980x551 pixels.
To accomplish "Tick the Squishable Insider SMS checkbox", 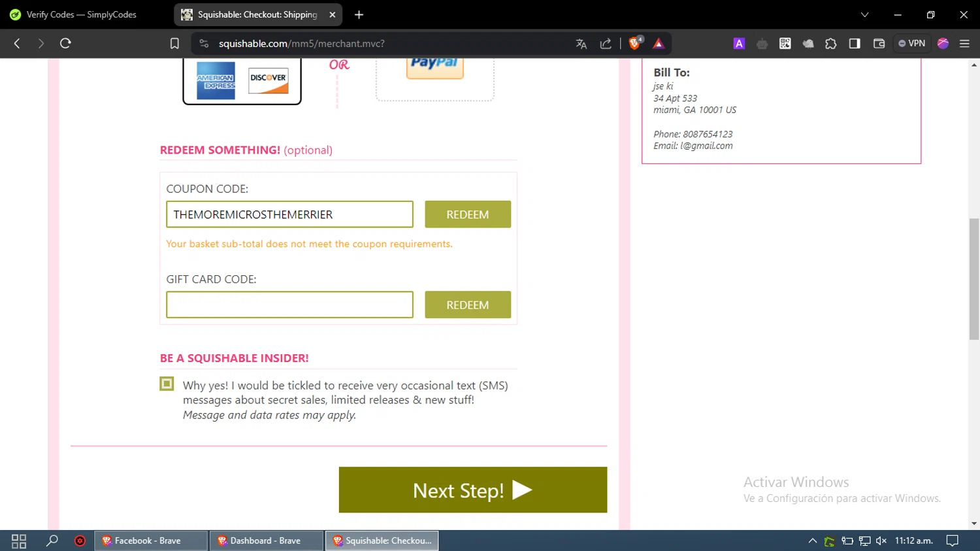I will pos(167,384).
